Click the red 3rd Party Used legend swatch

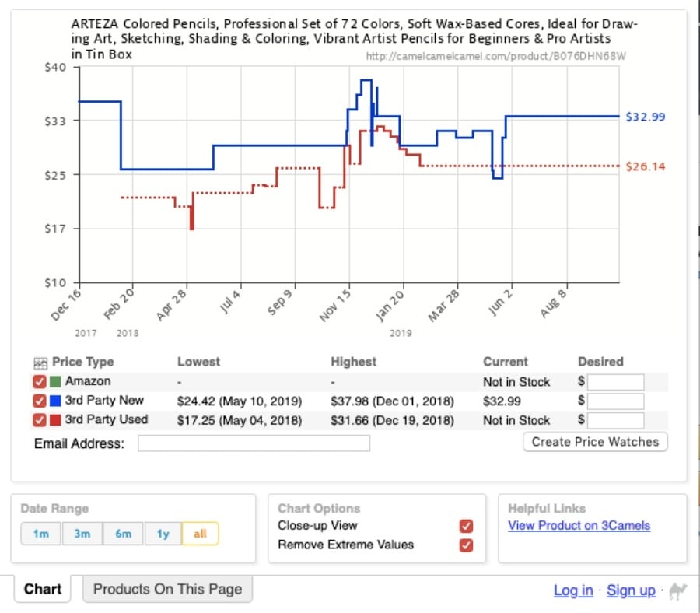point(54,420)
